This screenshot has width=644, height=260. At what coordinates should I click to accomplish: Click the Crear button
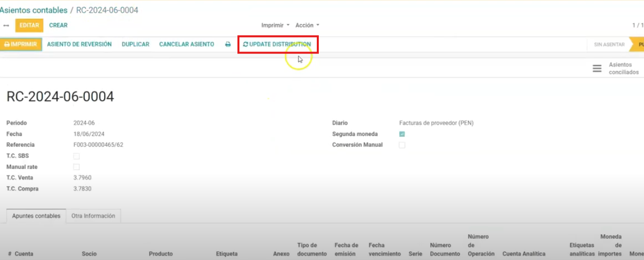coord(59,25)
